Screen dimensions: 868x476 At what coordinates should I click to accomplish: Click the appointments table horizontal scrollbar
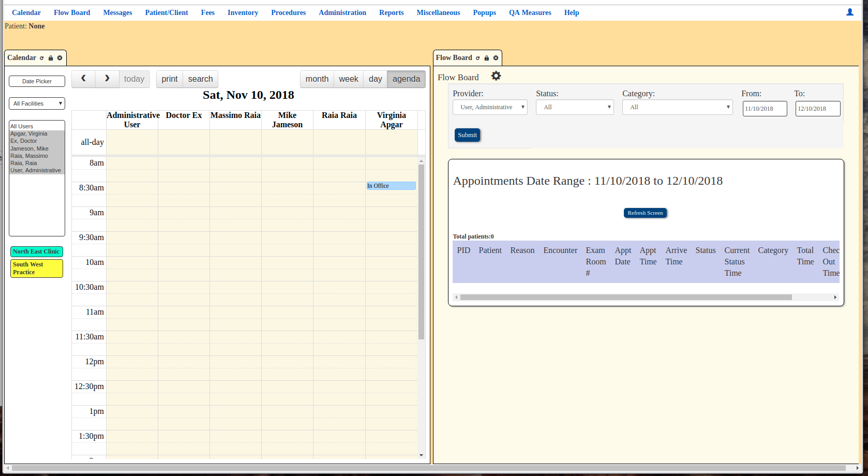coord(626,297)
